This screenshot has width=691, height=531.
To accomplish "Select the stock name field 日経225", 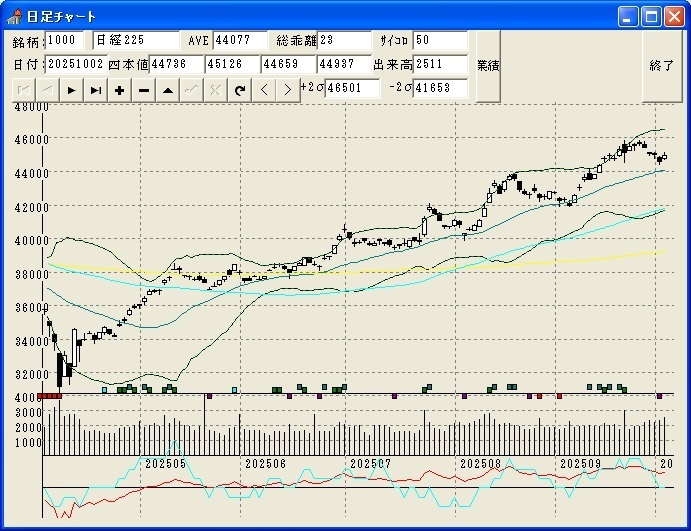I will 136,41.
